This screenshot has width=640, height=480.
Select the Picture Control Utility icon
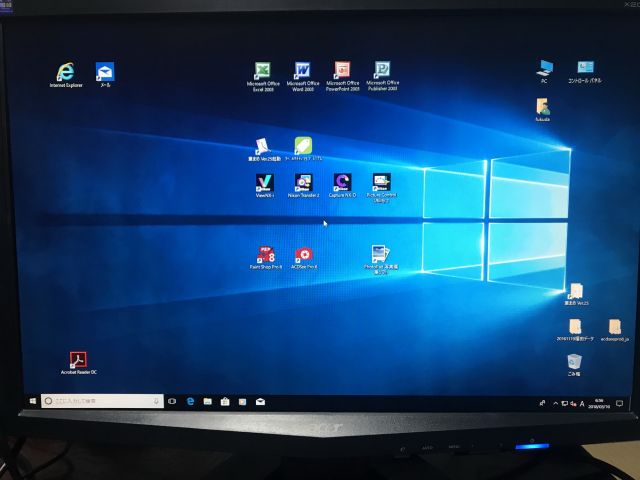point(381,182)
